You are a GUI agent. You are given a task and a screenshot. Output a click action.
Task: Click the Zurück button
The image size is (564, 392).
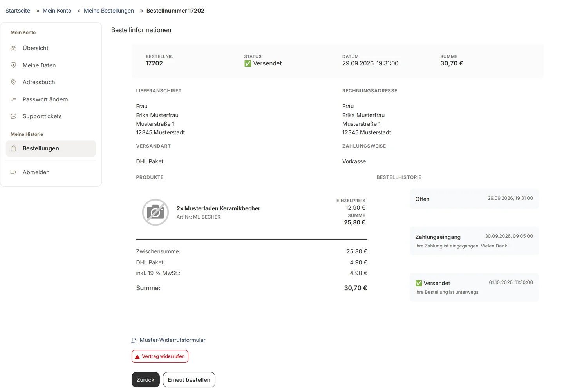[146, 380]
